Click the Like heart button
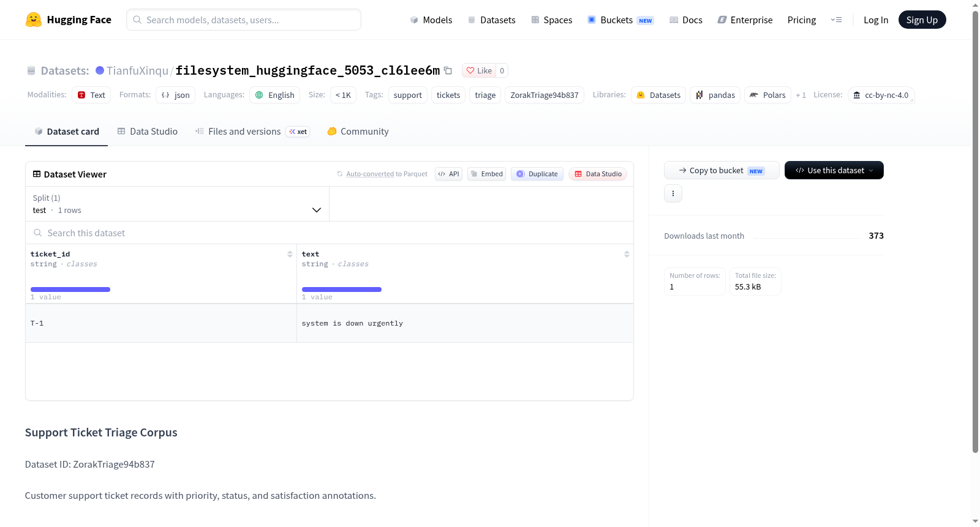This screenshot has width=980, height=527. click(479, 70)
